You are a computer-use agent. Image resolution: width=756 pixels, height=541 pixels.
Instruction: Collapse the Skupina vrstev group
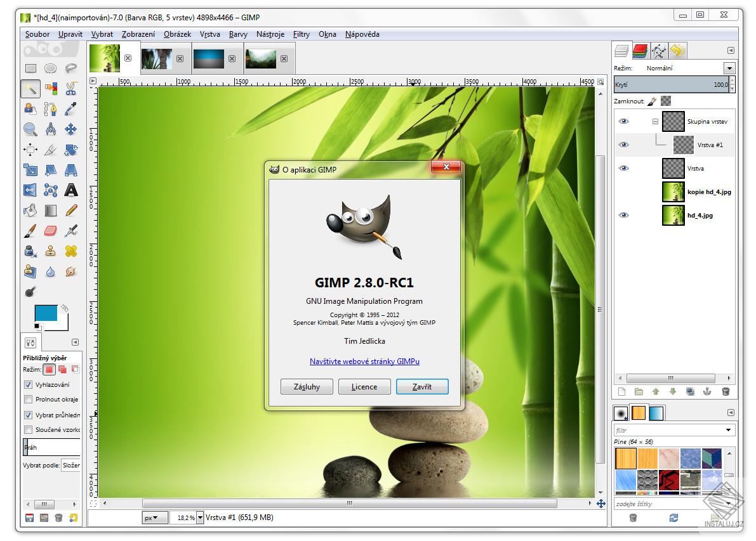click(655, 121)
